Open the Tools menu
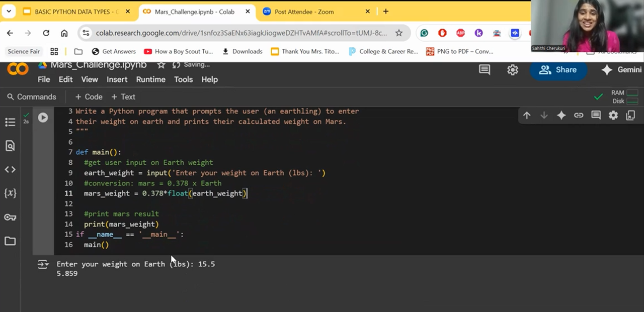 pyautogui.click(x=183, y=79)
